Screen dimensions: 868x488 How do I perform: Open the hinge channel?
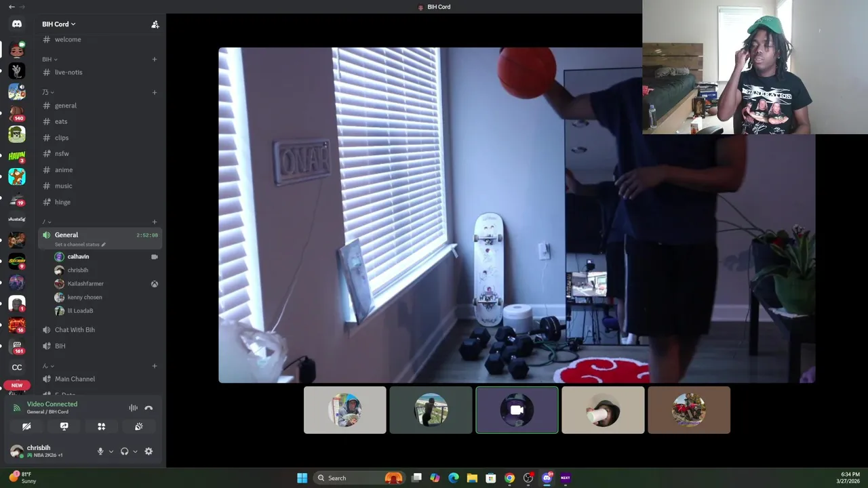point(100,202)
